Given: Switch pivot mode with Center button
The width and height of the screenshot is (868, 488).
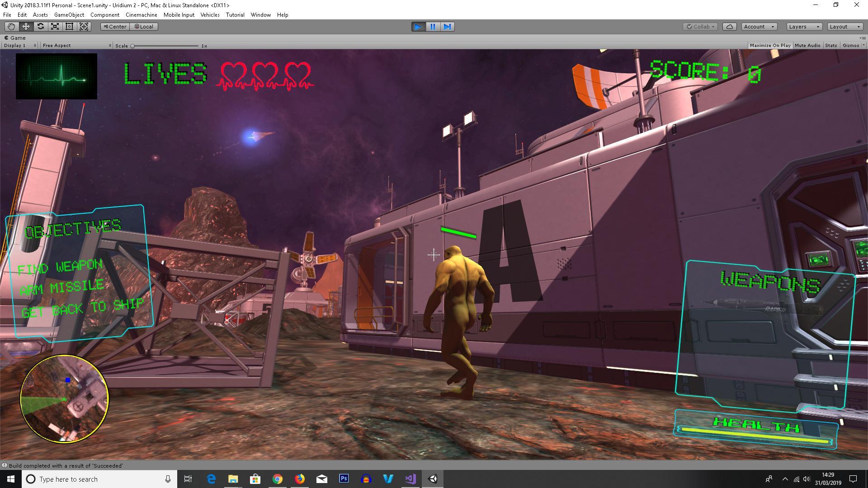Looking at the screenshot, I should point(115,27).
